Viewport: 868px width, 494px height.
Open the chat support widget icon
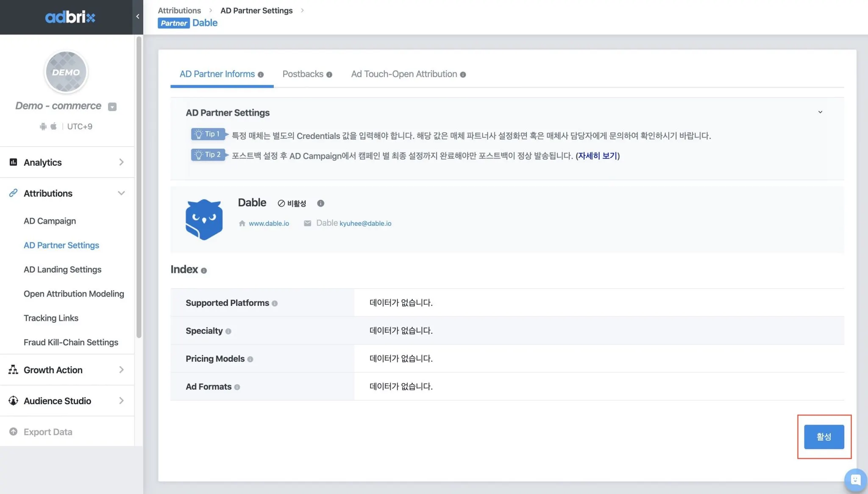855,480
